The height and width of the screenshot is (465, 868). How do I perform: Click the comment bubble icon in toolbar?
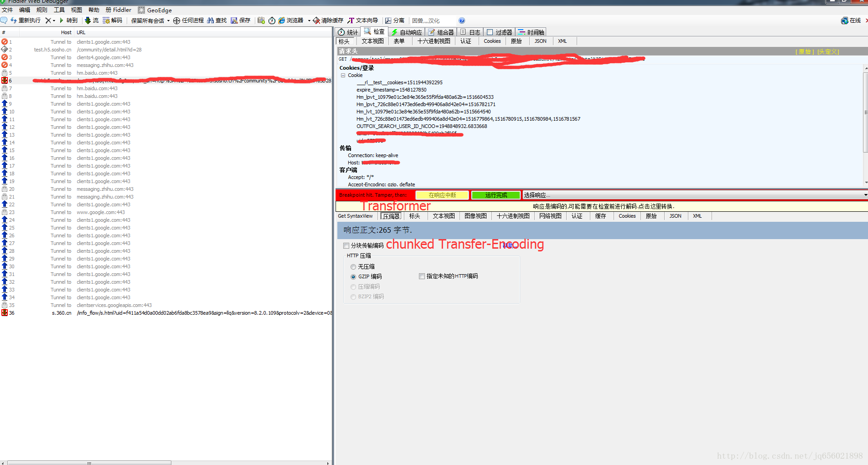(x=4, y=20)
